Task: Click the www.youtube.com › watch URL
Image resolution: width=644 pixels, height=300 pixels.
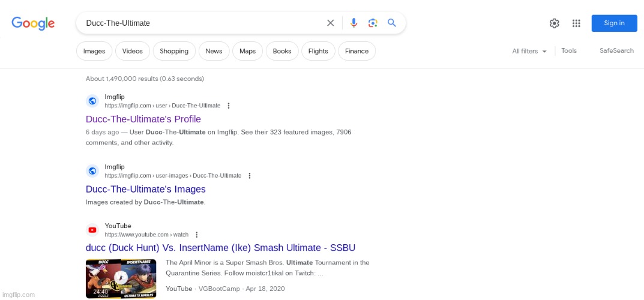Action: pyautogui.click(x=146, y=235)
